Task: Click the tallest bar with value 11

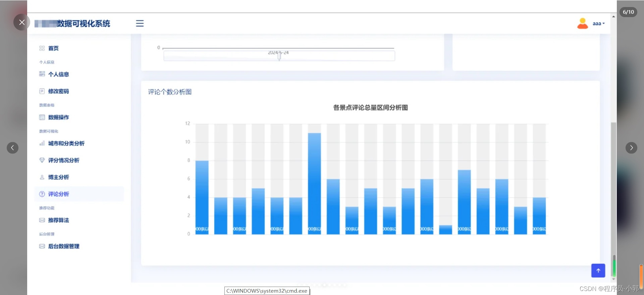Action: click(314, 184)
